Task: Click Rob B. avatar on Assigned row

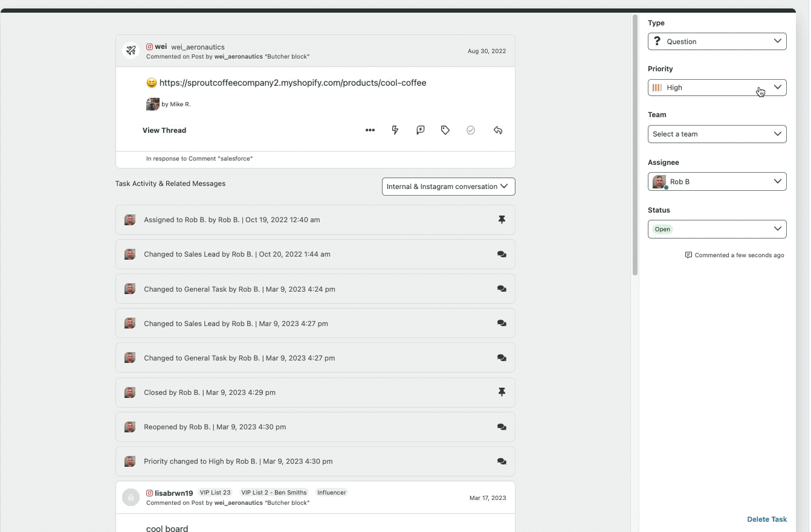Action: tap(130, 220)
